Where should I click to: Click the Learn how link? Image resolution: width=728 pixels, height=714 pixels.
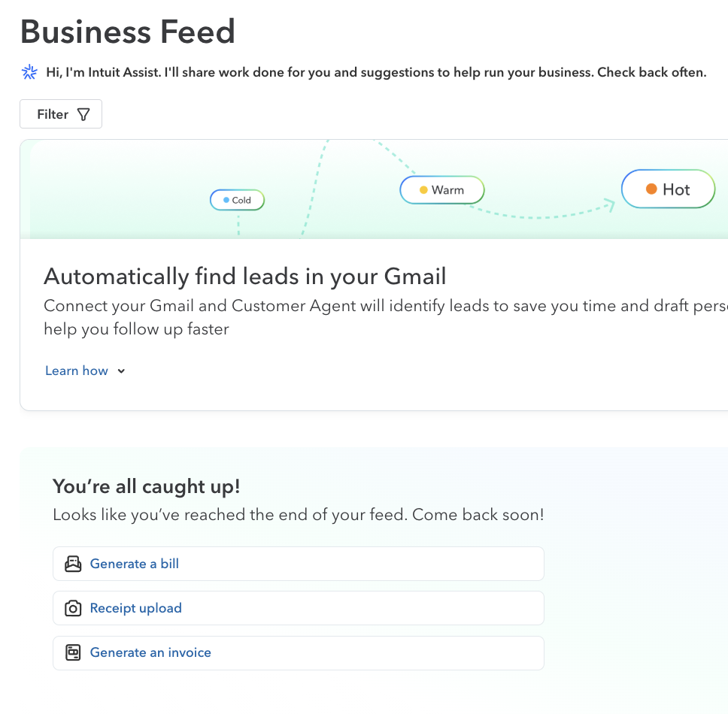[x=77, y=371]
